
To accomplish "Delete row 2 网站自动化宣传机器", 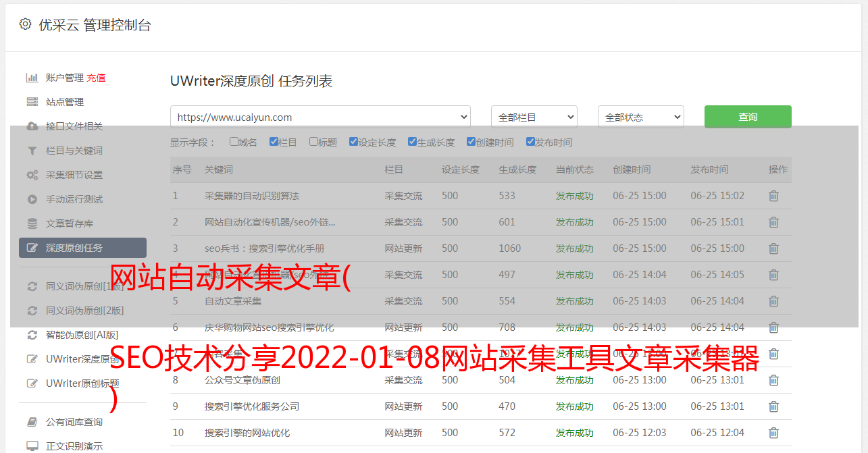I will coord(774,222).
